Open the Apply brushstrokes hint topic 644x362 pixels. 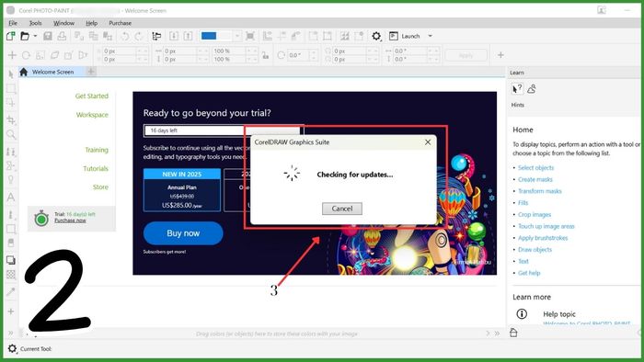pos(543,238)
